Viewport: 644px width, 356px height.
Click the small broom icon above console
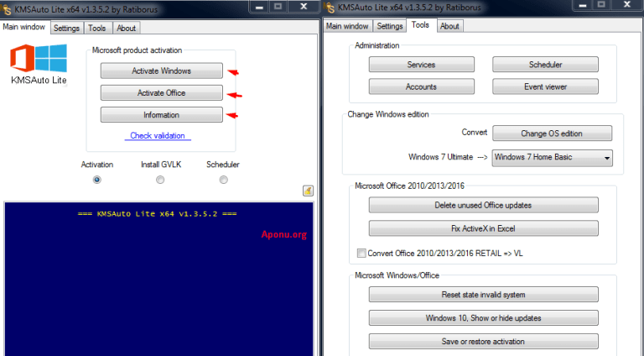point(308,191)
